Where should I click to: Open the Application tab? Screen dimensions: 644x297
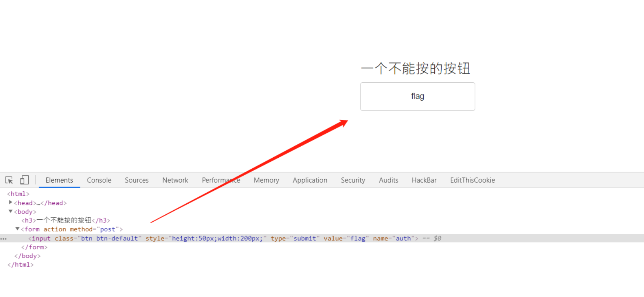pyautogui.click(x=310, y=180)
